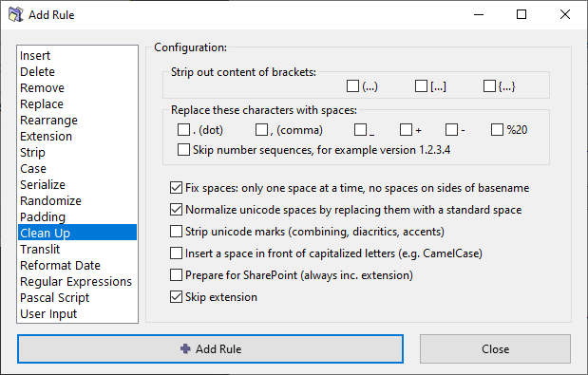Choose the Rearrange rule
The width and height of the screenshot is (588, 375).
point(77,120)
